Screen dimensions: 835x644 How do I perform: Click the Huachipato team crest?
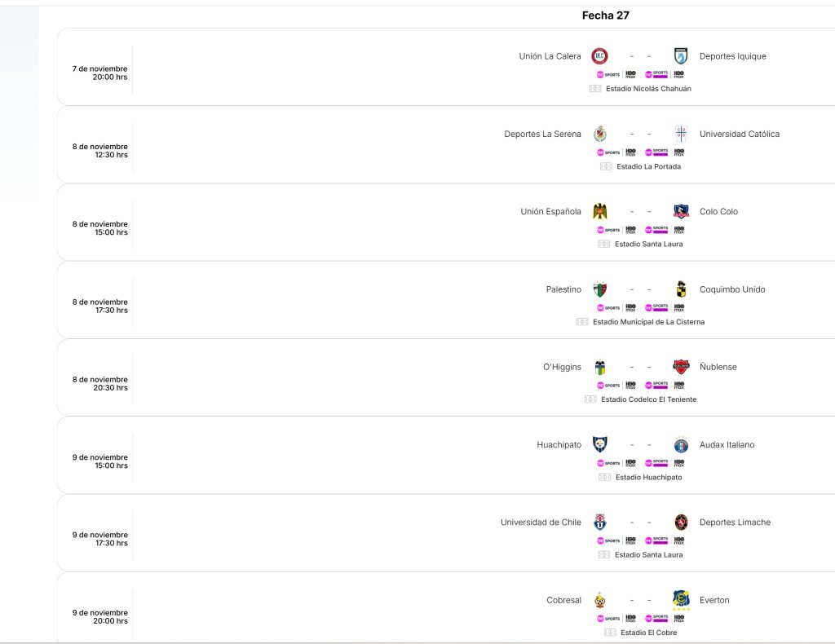[599, 444]
